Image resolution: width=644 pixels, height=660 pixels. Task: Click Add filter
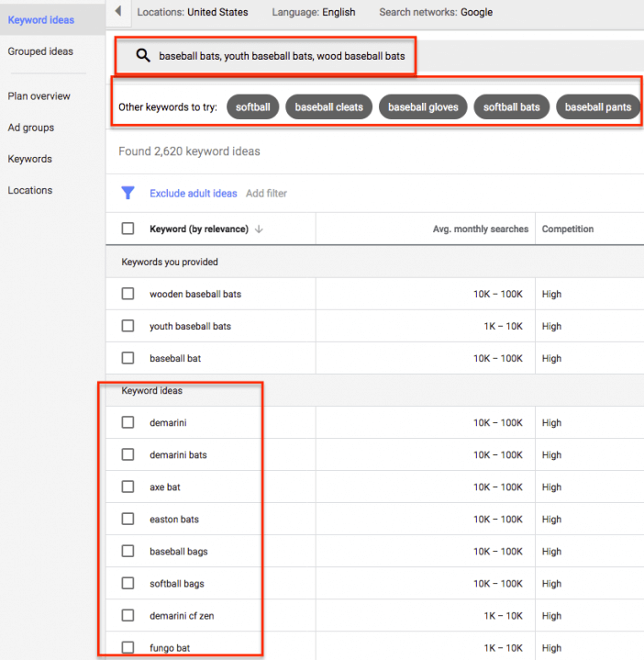tap(266, 193)
